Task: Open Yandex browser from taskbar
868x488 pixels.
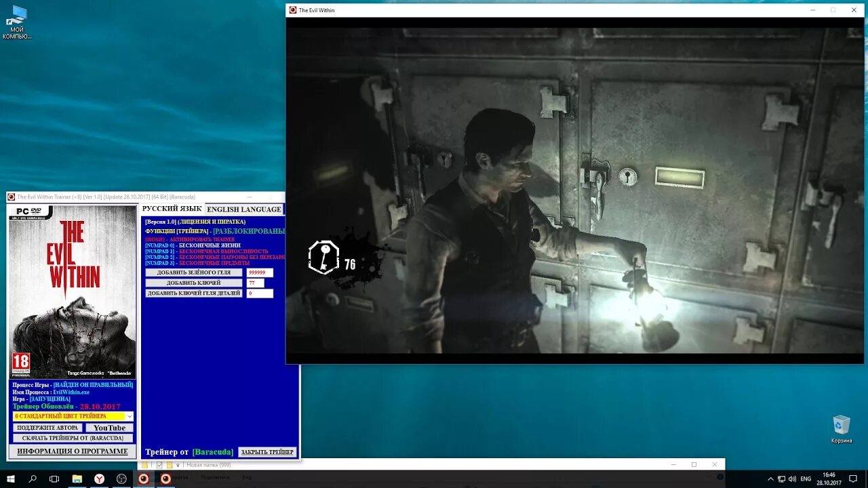Action: coord(99,479)
